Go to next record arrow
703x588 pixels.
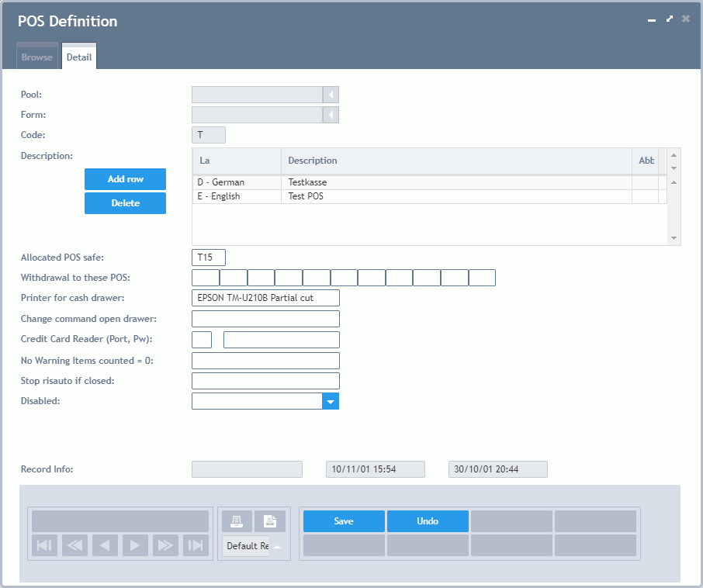[x=135, y=545]
